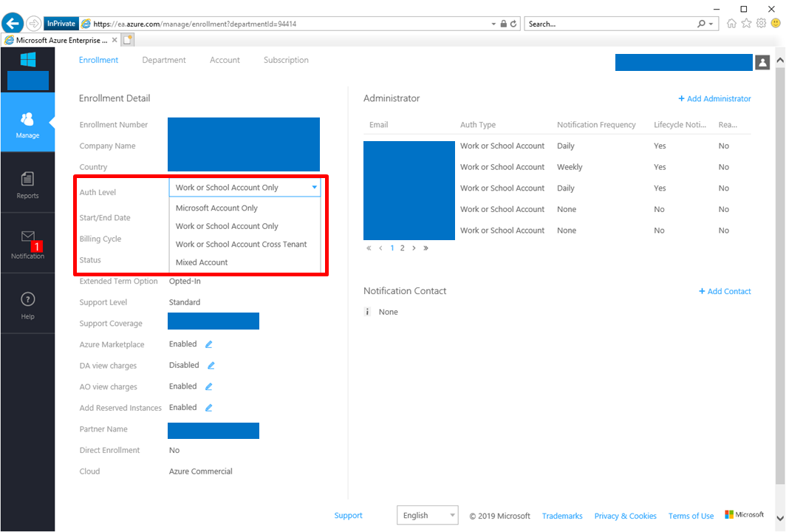Click the browser forward arrow button

coord(33,23)
